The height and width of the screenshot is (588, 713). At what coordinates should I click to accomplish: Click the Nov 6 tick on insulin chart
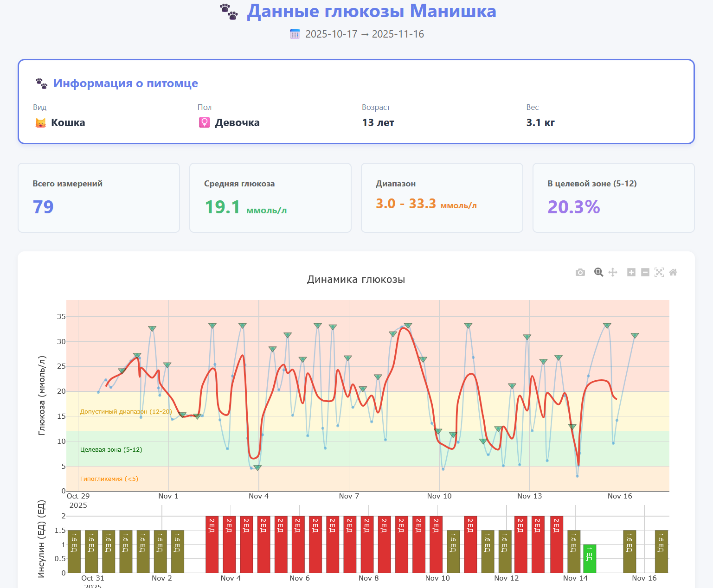pyautogui.click(x=300, y=578)
